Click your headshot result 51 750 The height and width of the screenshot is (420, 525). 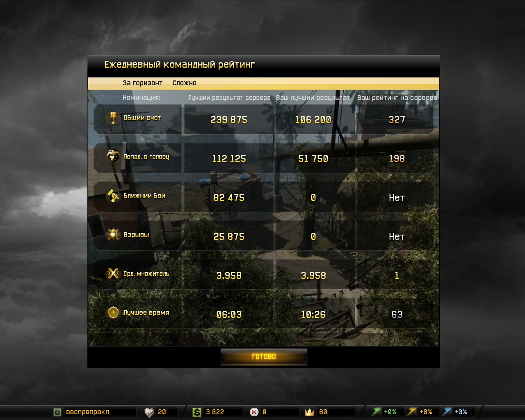pyautogui.click(x=313, y=159)
